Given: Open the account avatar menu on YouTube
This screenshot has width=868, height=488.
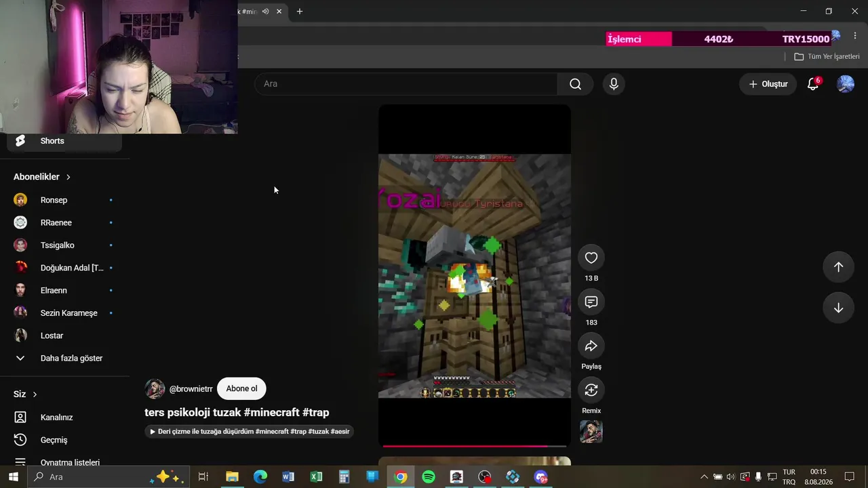Looking at the screenshot, I should tap(846, 84).
